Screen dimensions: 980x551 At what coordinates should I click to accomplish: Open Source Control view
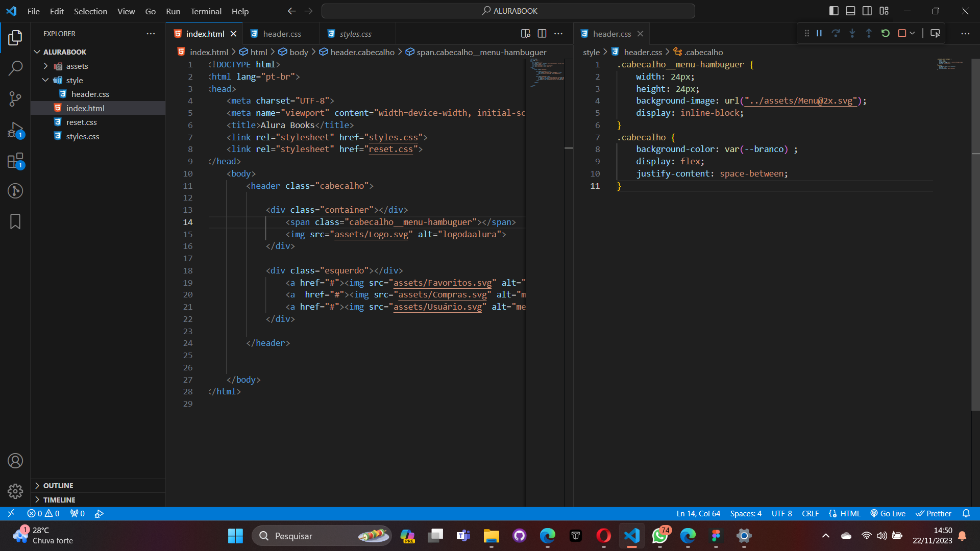pos(15,99)
